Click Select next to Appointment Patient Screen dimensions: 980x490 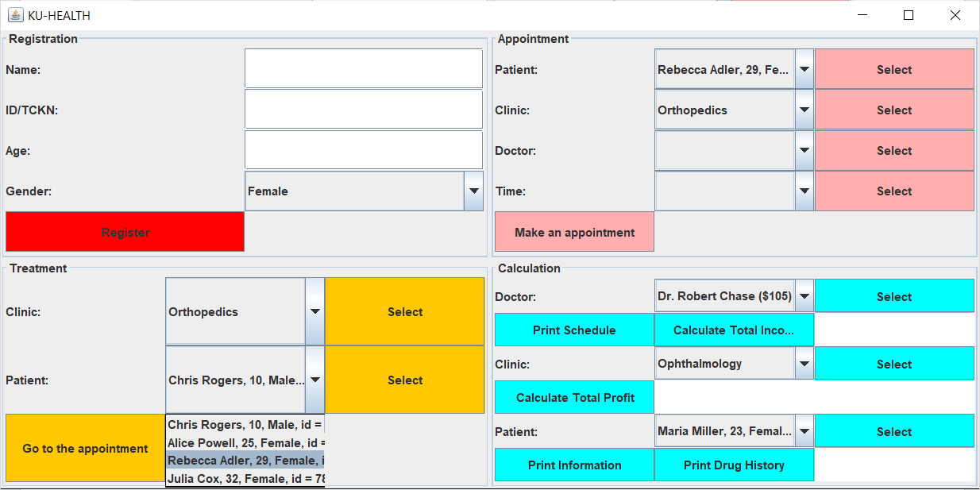[894, 69]
